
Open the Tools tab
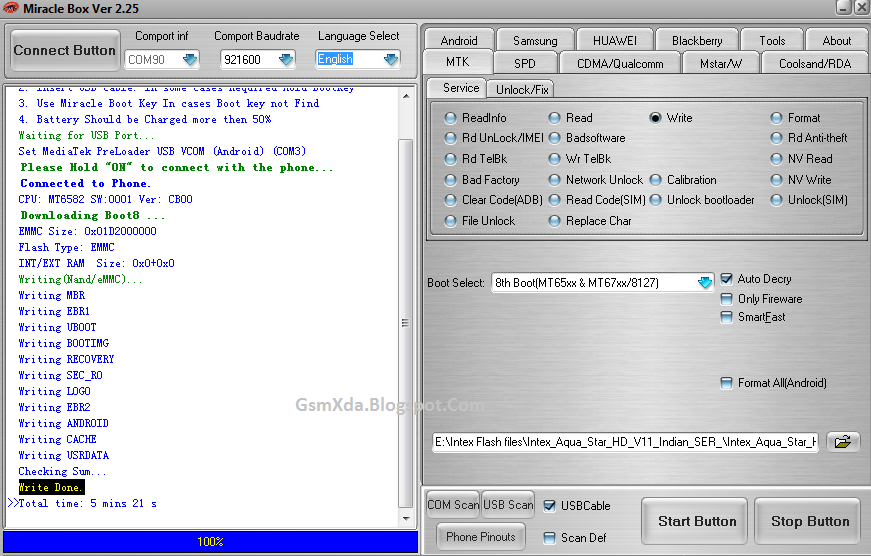772,41
